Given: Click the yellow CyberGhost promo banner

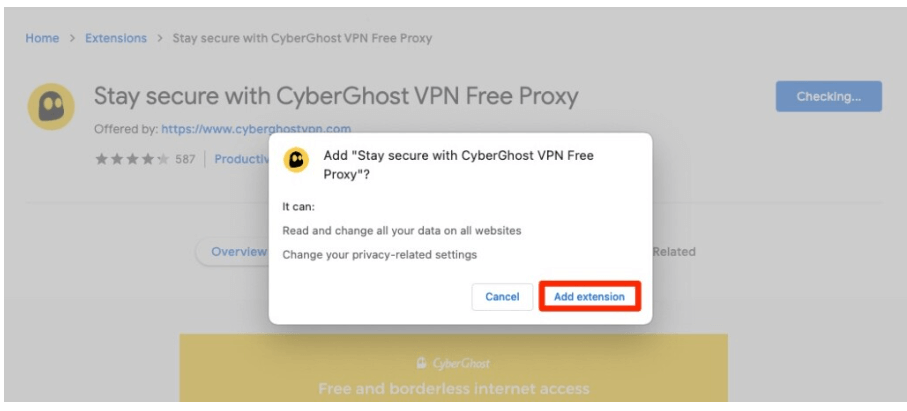Looking at the screenshot, I should point(454,368).
